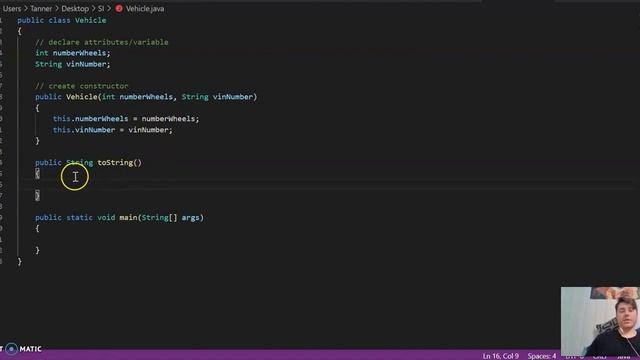Open Go to Line via Ln 16, Col 9
This screenshot has height=360, width=640.
click(500, 356)
